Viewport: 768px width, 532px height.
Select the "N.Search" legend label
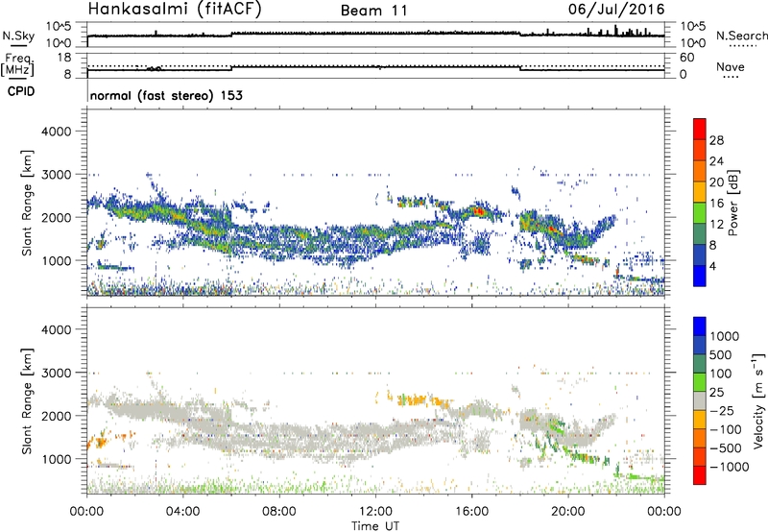[741, 36]
